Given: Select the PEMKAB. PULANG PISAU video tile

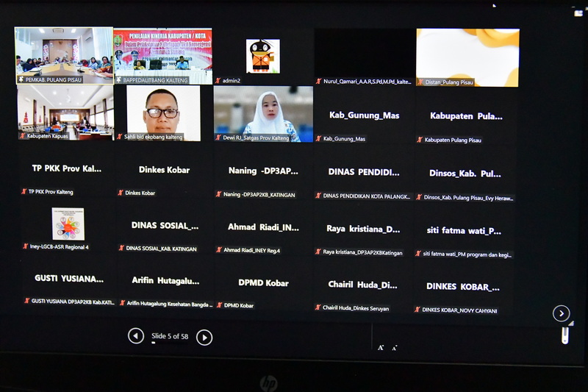Looking at the screenshot, I should click(x=64, y=55).
